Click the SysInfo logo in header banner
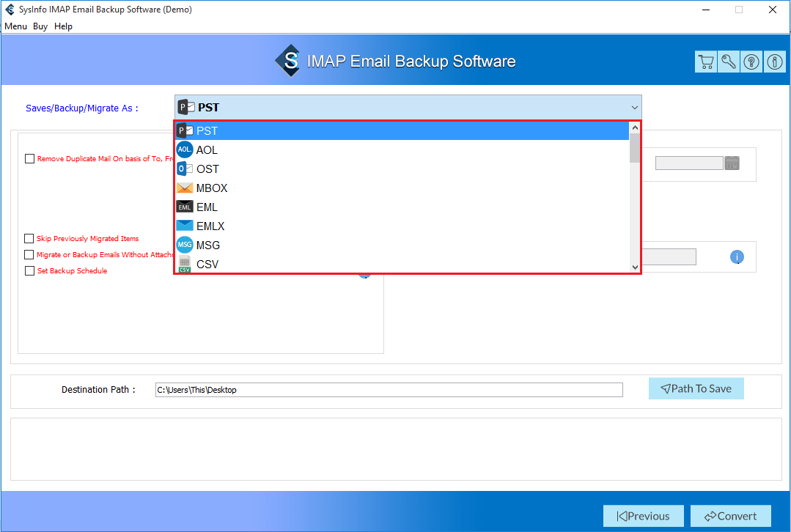The image size is (791, 532). point(288,61)
